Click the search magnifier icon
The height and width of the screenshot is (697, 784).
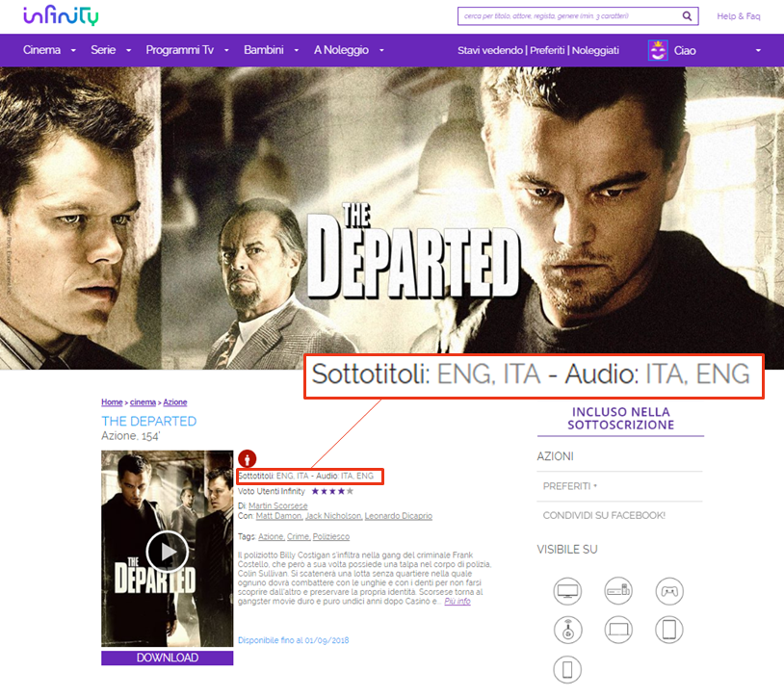(x=688, y=16)
